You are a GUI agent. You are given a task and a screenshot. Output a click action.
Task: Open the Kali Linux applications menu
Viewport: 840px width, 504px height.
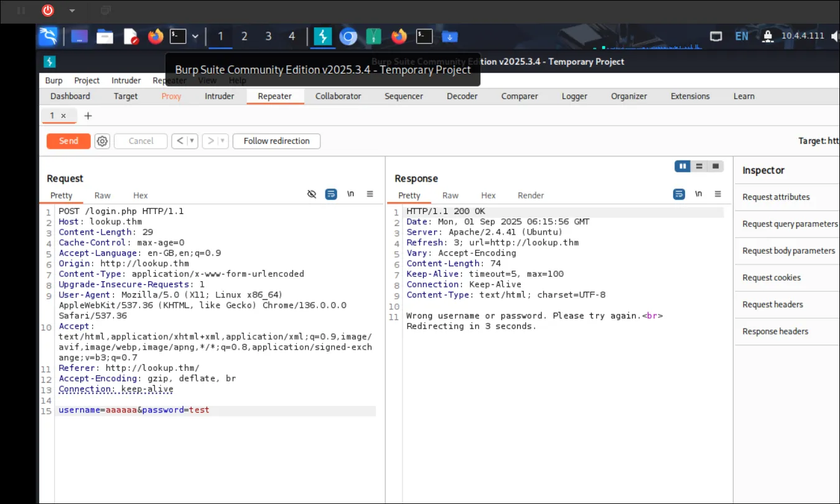click(x=49, y=36)
